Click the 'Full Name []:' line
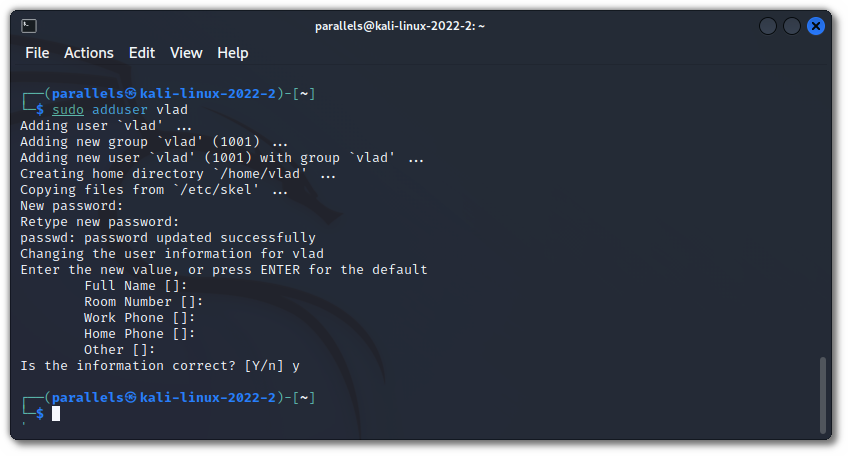The image size is (848, 456). click(x=136, y=285)
